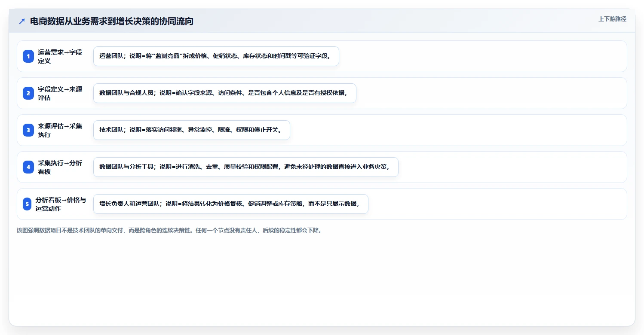The image size is (644, 335).
Task: Select the 分析看板→价格与运营动作 step label
Action: (61, 204)
